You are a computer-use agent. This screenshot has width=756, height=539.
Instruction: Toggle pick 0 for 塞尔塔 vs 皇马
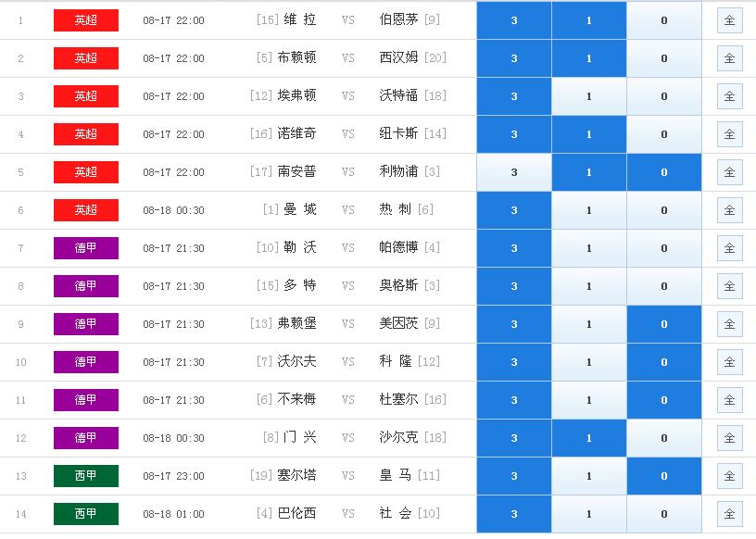pos(664,476)
